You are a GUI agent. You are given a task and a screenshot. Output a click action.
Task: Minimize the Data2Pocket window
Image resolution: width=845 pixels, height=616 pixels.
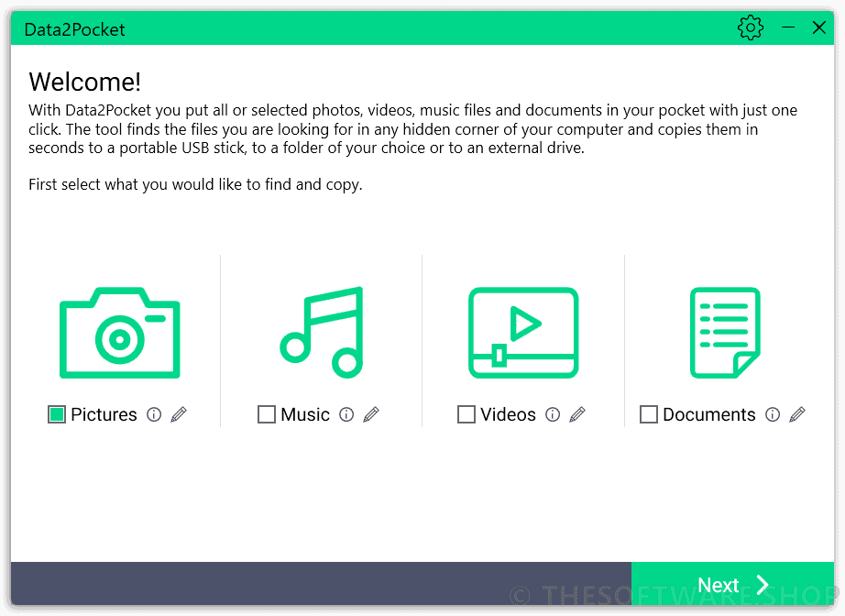788,27
